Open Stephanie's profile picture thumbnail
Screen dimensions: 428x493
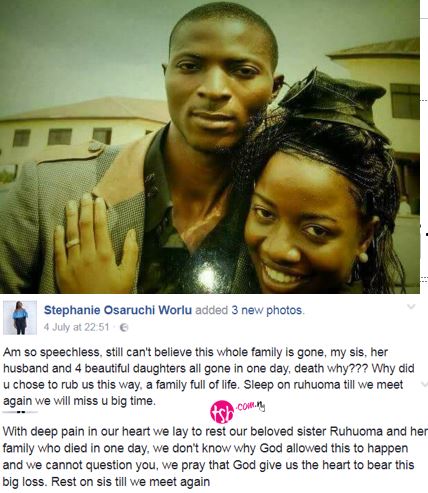click(20, 318)
